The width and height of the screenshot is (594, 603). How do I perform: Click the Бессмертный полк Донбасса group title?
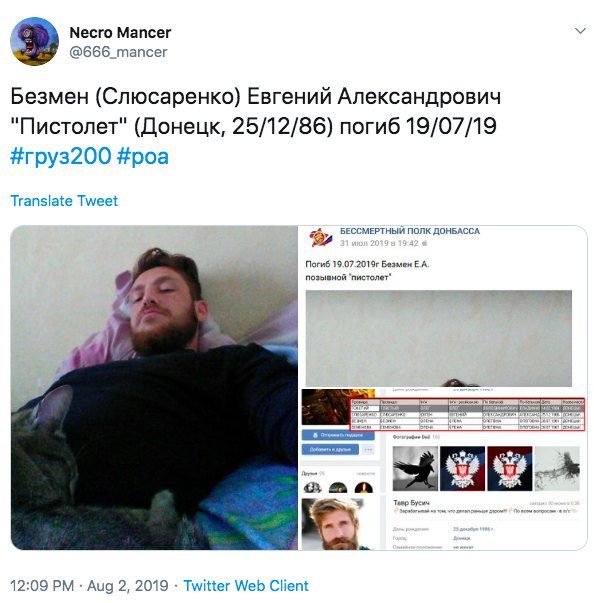pyautogui.click(x=410, y=231)
